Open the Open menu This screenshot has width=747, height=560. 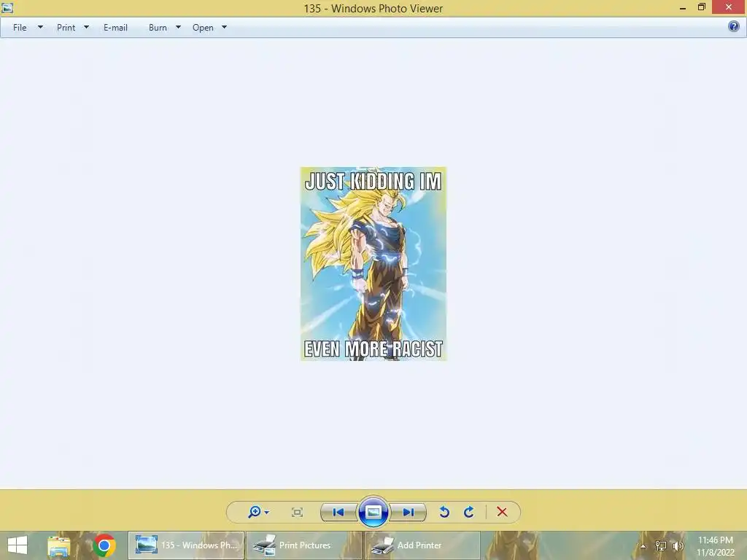(203, 28)
